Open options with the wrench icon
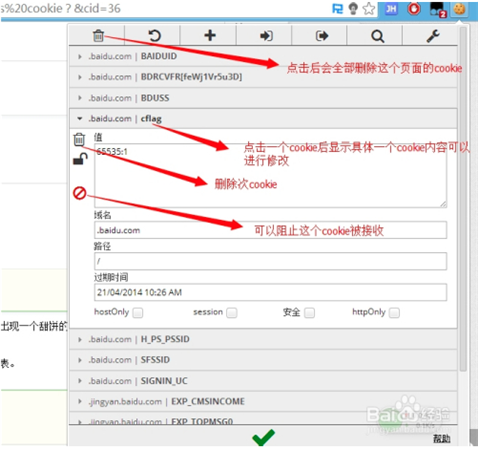This screenshot has width=478, height=450. [x=433, y=36]
